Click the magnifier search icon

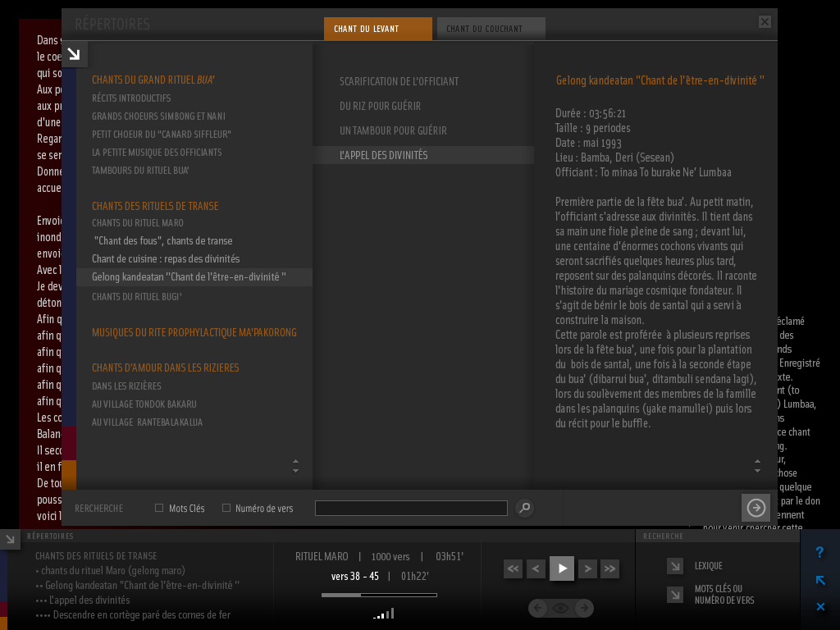pyautogui.click(x=524, y=508)
